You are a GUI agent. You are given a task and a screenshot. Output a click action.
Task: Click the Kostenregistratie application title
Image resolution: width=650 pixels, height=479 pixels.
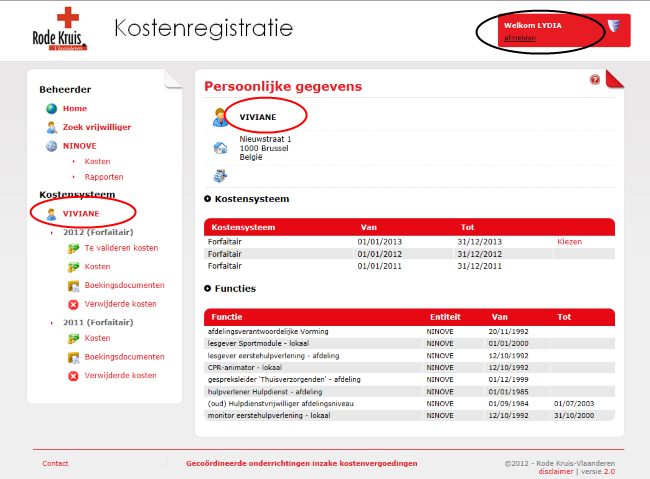204,28
